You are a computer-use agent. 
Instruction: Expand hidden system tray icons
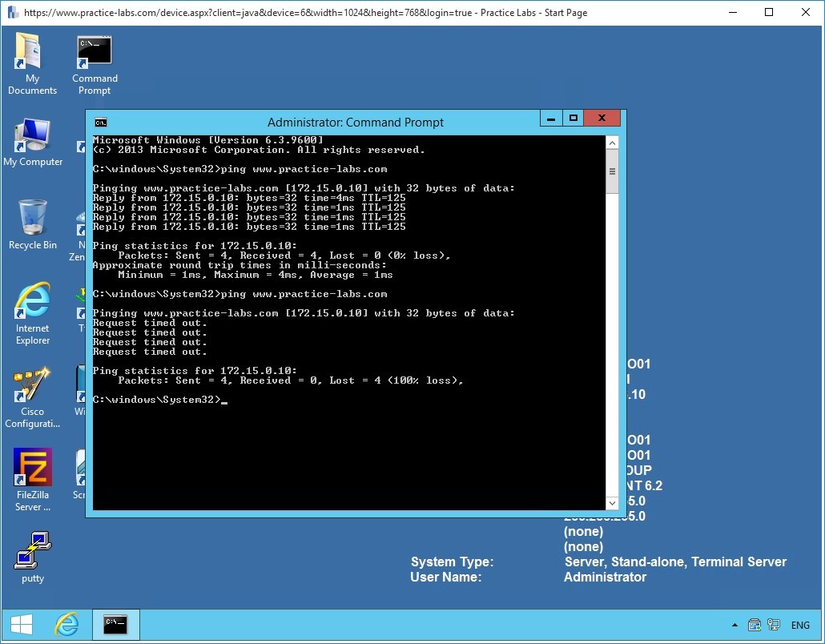tap(734, 625)
